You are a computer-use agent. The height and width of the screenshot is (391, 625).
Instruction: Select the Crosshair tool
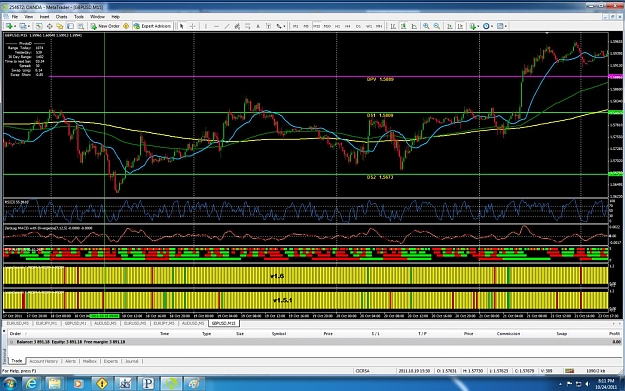tap(192, 26)
